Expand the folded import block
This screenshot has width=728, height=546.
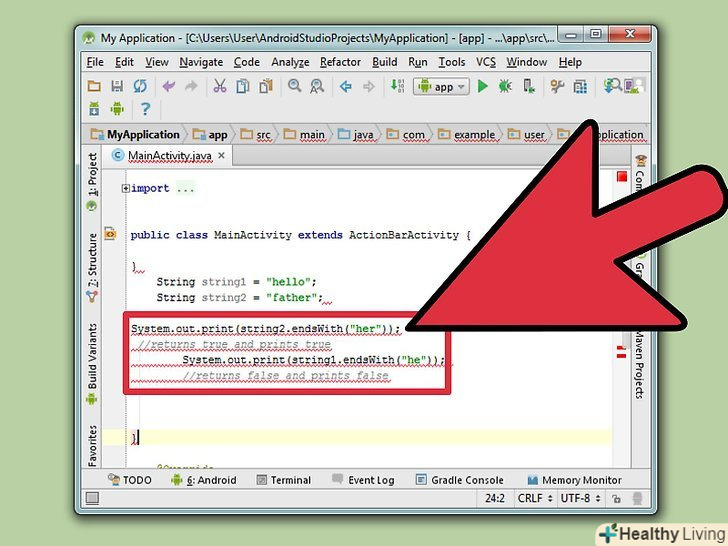click(126, 188)
